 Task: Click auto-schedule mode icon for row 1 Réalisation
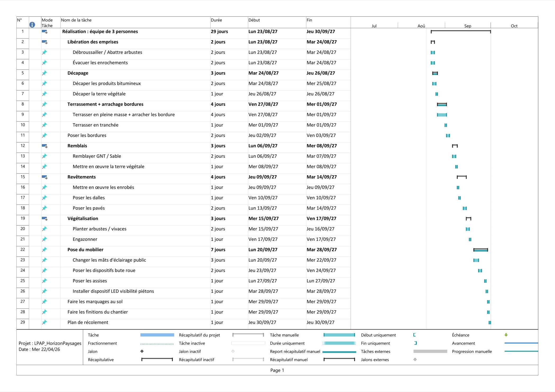point(45,32)
